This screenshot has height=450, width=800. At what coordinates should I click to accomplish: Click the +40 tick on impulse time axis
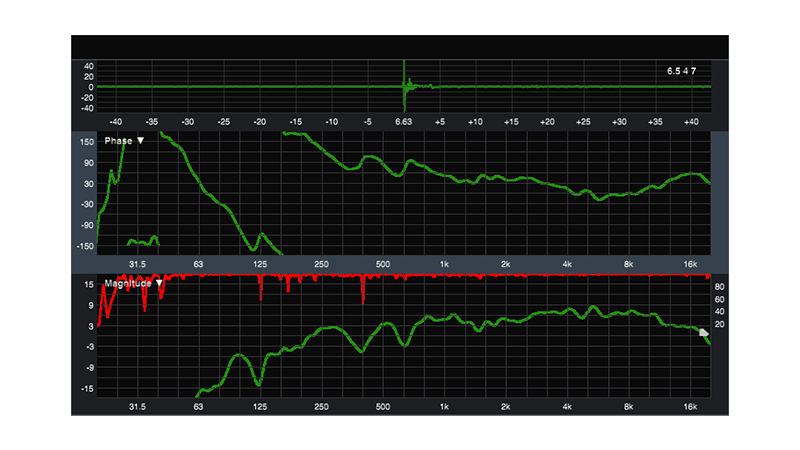coord(690,121)
